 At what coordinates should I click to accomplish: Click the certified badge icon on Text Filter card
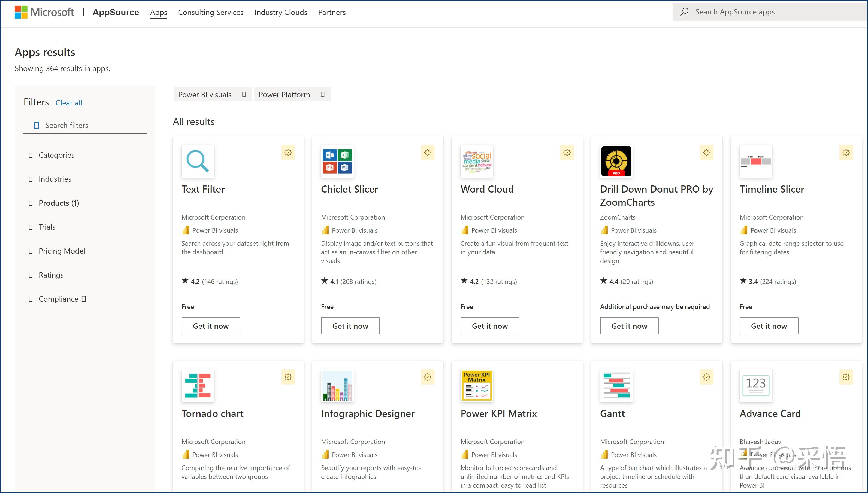288,153
